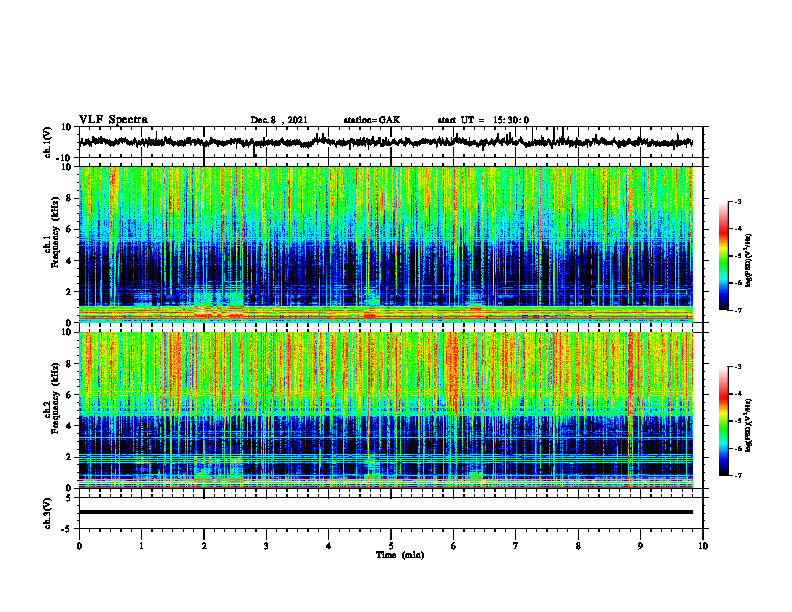
Task: Click the "4" kHz tick on ch.2 spectrogram axis
Action: (x=70, y=426)
